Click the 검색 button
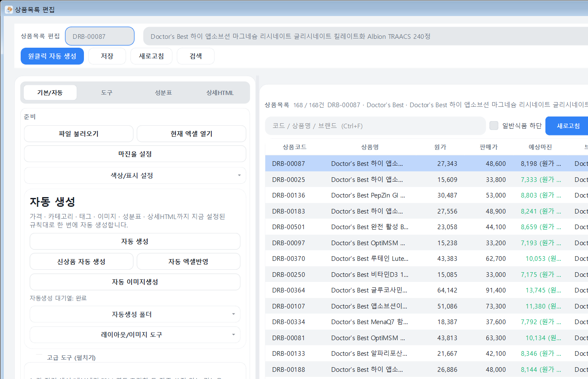The height and width of the screenshot is (379, 588). [x=196, y=56]
